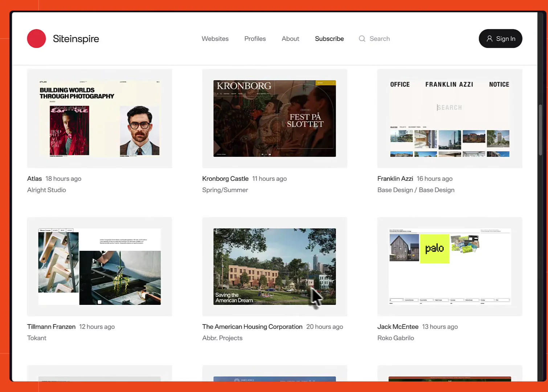Open The American Housing Corporation thumbnail
Screen dimensions: 548x392
[275, 266]
